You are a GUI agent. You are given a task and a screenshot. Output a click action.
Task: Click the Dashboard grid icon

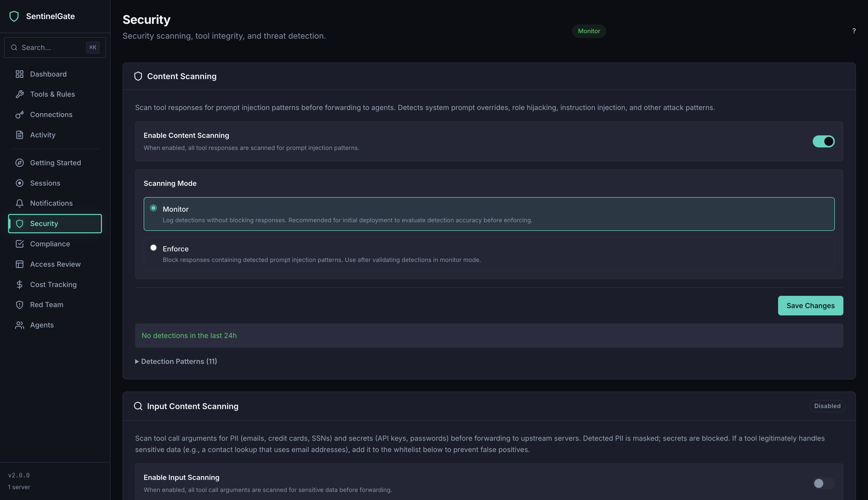pos(20,74)
